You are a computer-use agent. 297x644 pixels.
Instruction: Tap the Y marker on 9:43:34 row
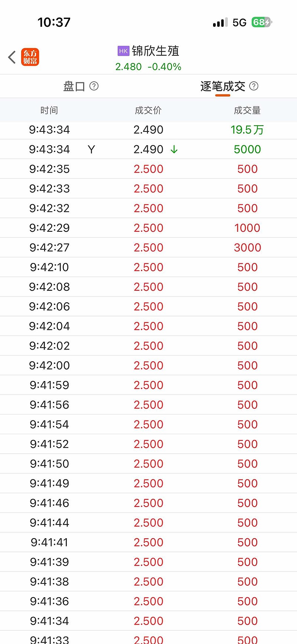91,149
